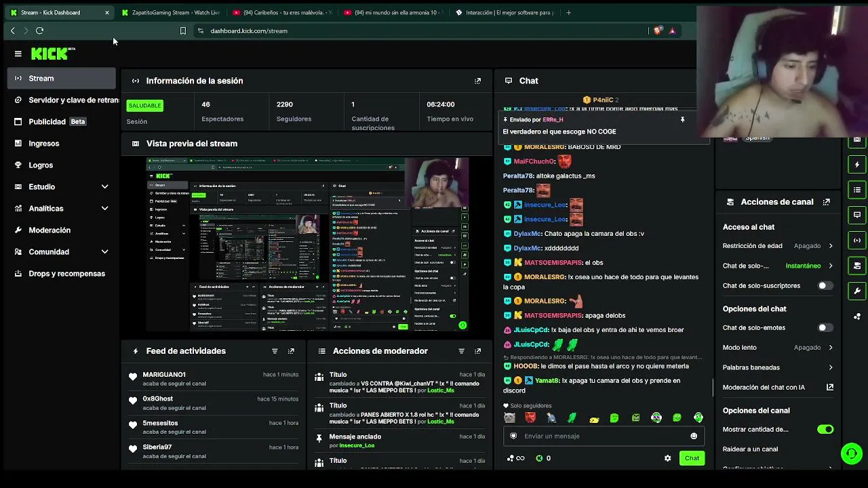This screenshot has height=488, width=868.
Task: Click the Kick logo in the header
Action: [53, 54]
